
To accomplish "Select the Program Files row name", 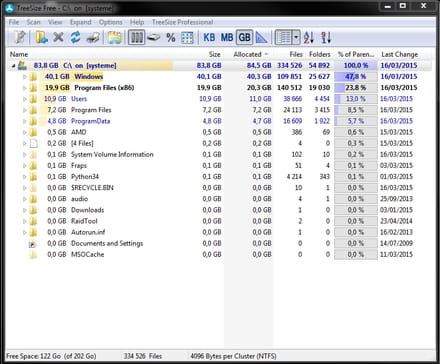I will [x=91, y=110].
